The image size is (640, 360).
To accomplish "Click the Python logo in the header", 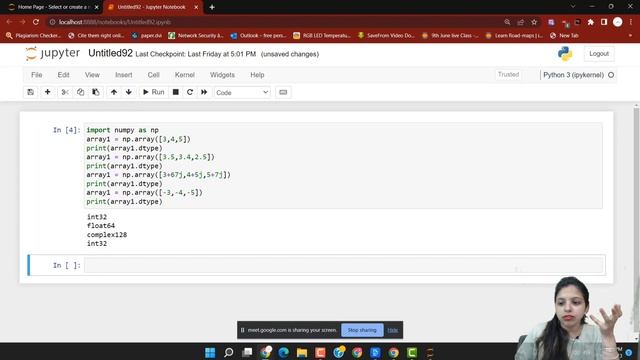I will pos(565,54).
